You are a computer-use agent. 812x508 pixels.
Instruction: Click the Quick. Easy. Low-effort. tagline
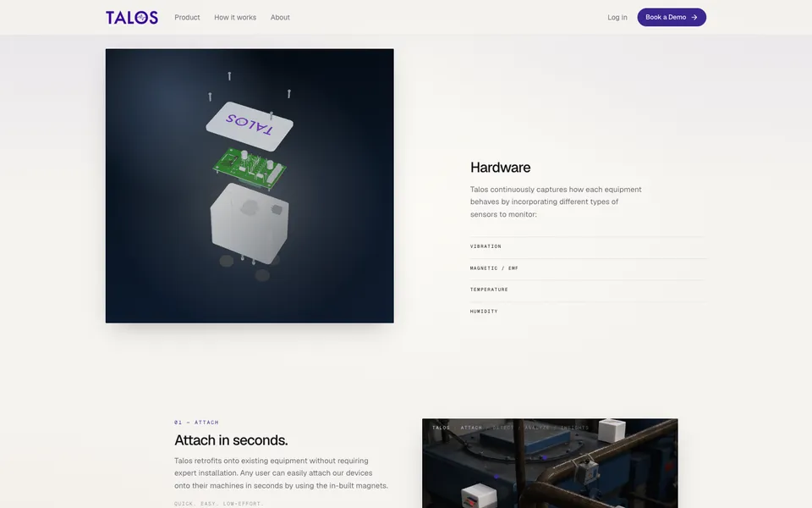pyautogui.click(x=219, y=503)
